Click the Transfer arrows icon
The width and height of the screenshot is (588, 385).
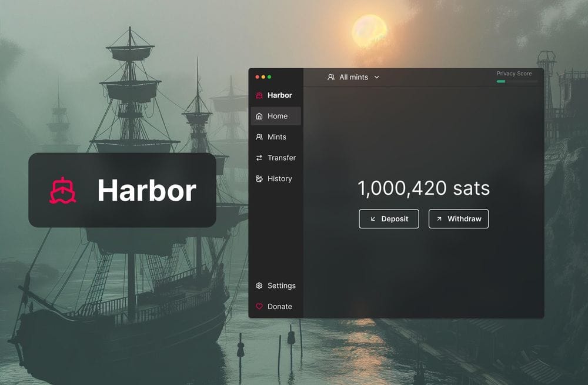tap(259, 158)
